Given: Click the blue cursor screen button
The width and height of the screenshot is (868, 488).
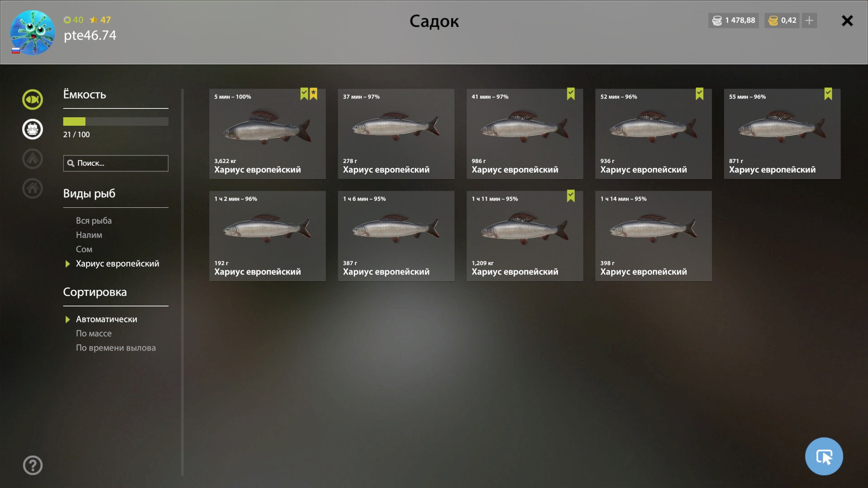Looking at the screenshot, I should (x=824, y=456).
